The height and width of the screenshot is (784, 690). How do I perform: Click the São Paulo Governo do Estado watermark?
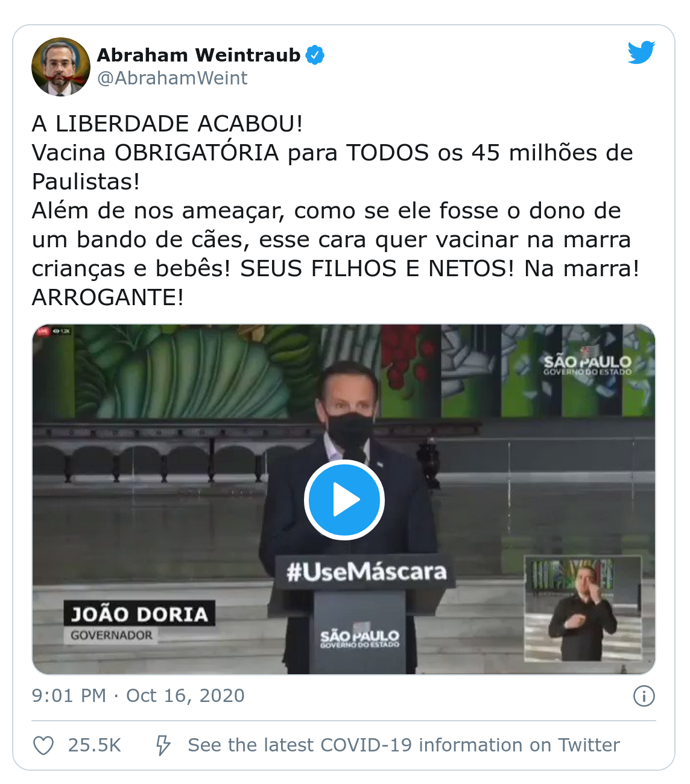point(587,362)
